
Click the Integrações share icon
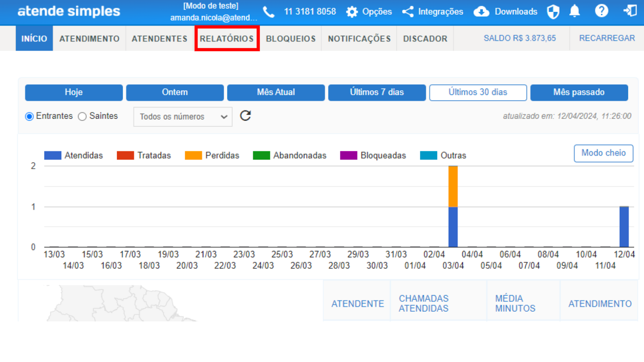pyautogui.click(x=408, y=12)
